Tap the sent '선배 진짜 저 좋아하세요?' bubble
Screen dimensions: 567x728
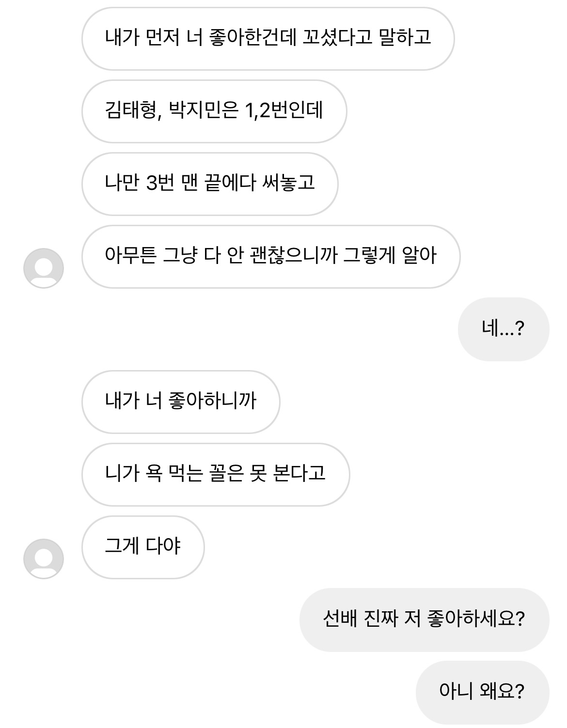pyautogui.click(x=424, y=620)
